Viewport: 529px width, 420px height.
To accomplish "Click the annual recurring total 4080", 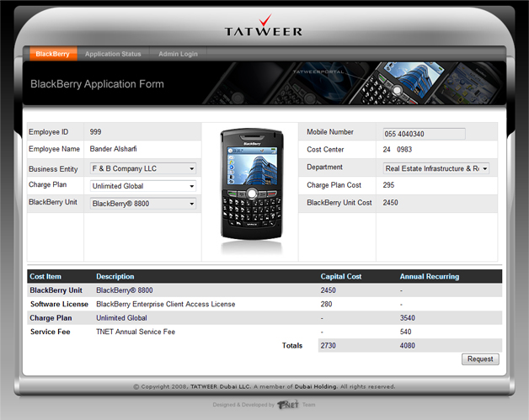I will click(408, 345).
